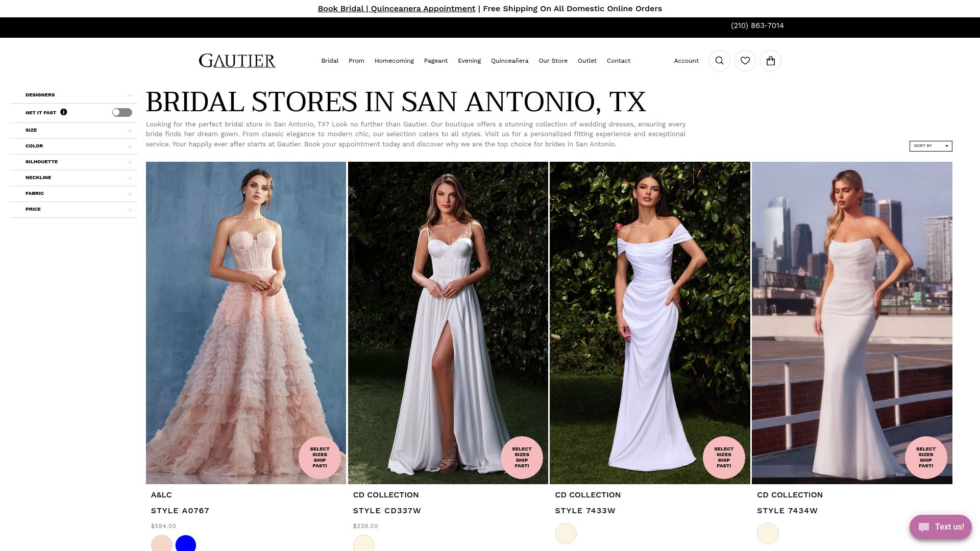Viewport: 980px width, 551px height.
Task: Enable the Get It Fast toggle
Action: click(x=121, y=112)
